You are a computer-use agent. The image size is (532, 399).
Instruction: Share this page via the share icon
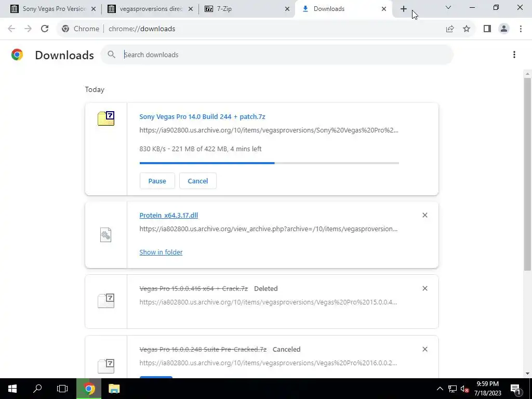[450, 29]
